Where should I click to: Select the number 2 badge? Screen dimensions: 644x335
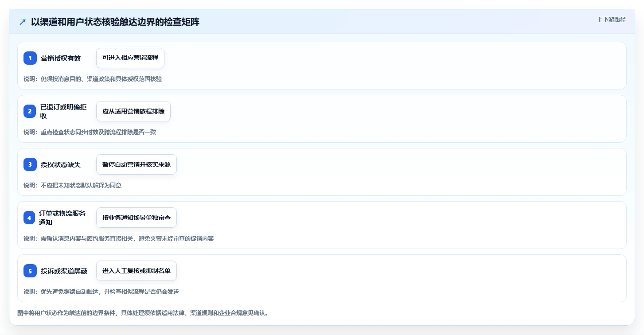tap(30, 111)
